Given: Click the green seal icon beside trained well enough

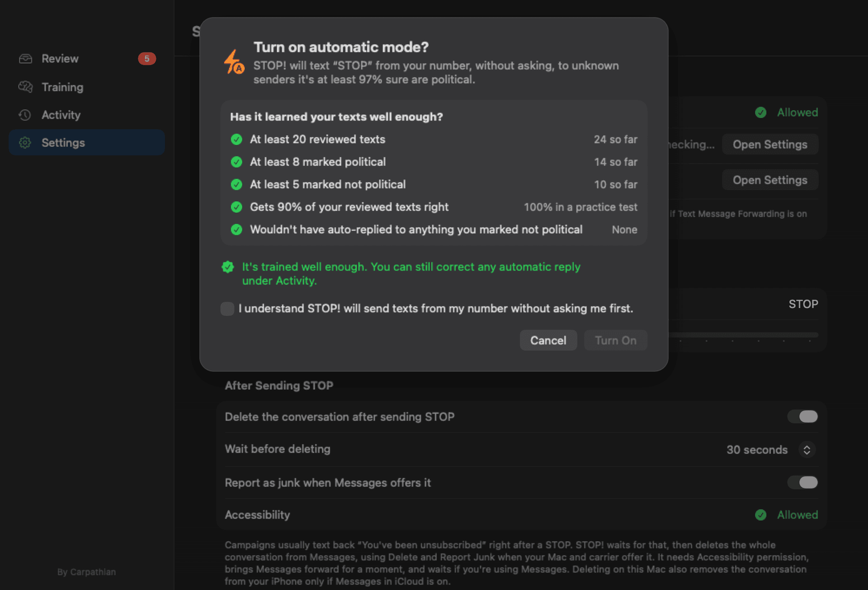Looking at the screenshot, I should pos(228,267).
